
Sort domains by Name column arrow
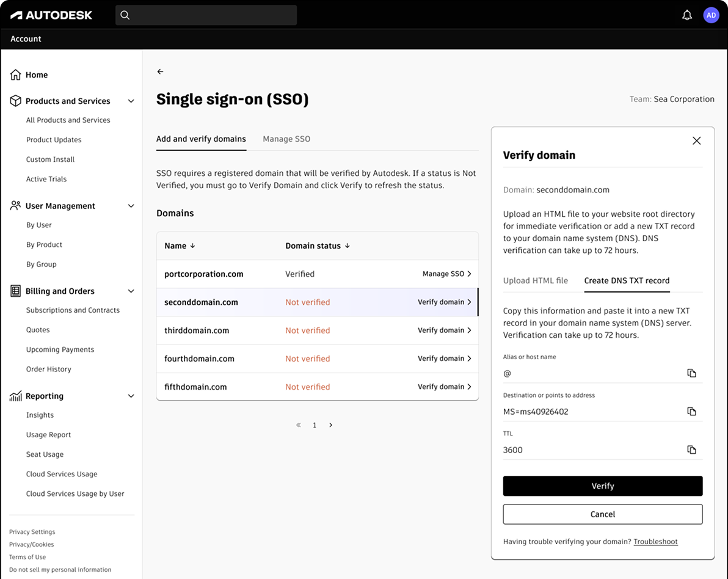(192, 246)
